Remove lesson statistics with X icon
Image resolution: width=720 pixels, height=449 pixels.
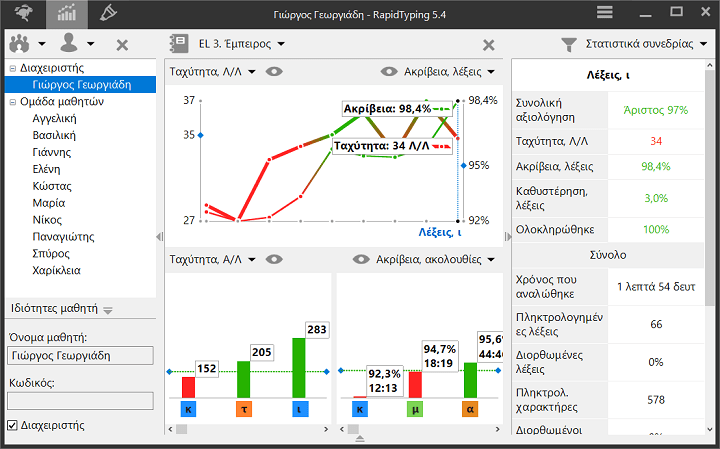[489, 45]
